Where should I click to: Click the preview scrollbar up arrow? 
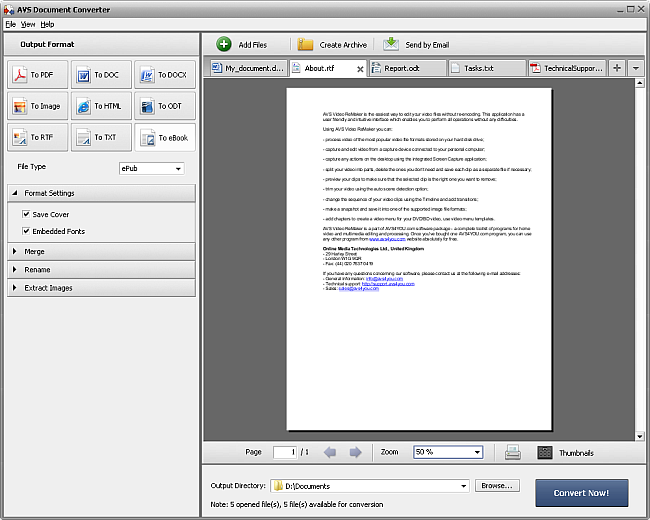click(x=640, y=83)
